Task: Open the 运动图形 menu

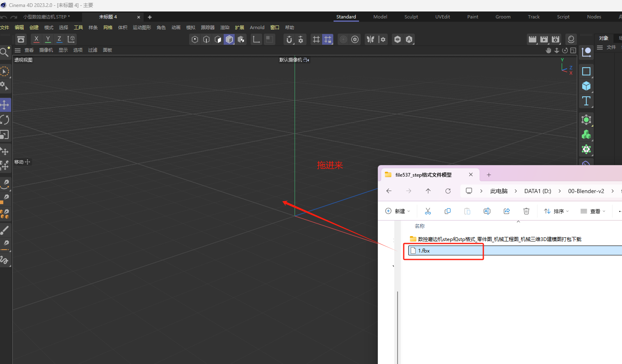Action: (142, 27)
